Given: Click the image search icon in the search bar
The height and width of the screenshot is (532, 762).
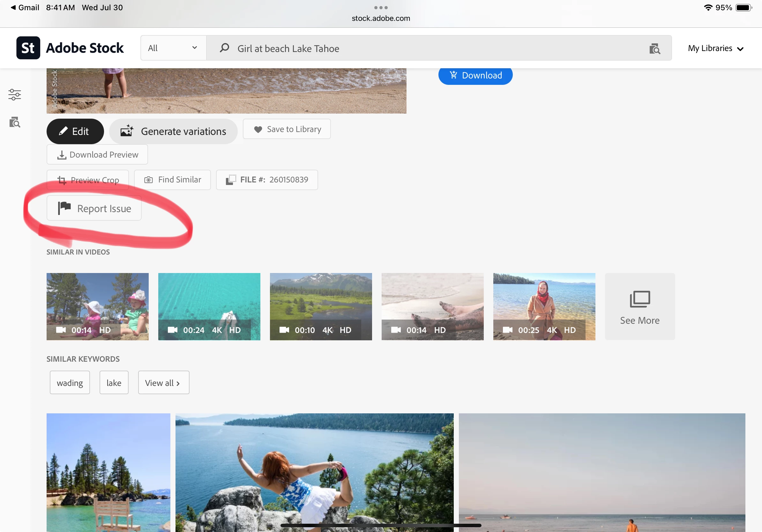Looking at the screenshot, I should 654,49.
